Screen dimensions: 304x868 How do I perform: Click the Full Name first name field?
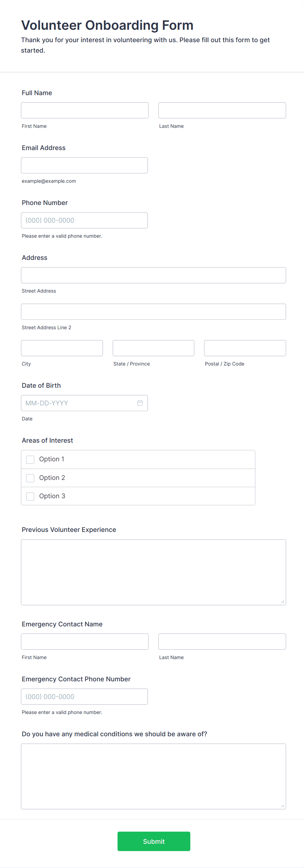(85, 111)
